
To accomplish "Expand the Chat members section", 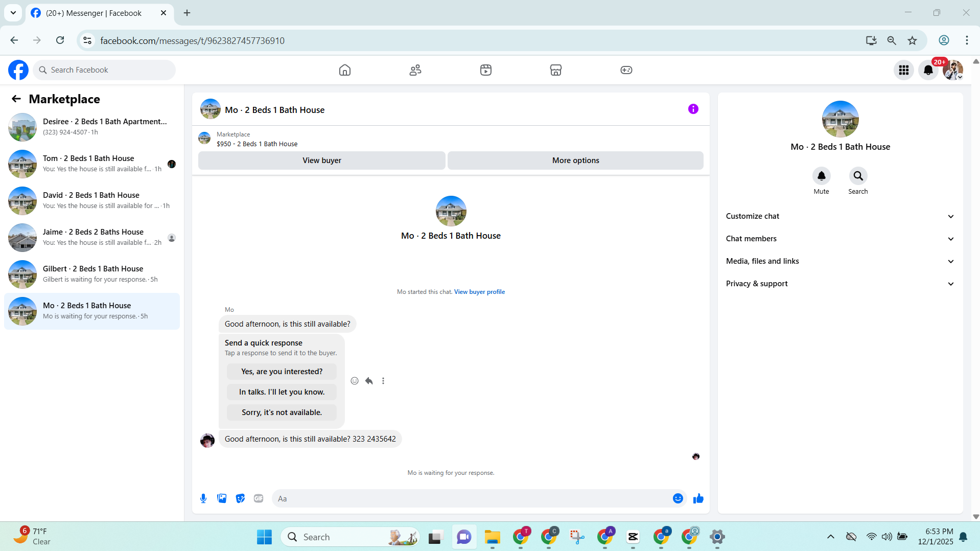I will click(841, 239).
